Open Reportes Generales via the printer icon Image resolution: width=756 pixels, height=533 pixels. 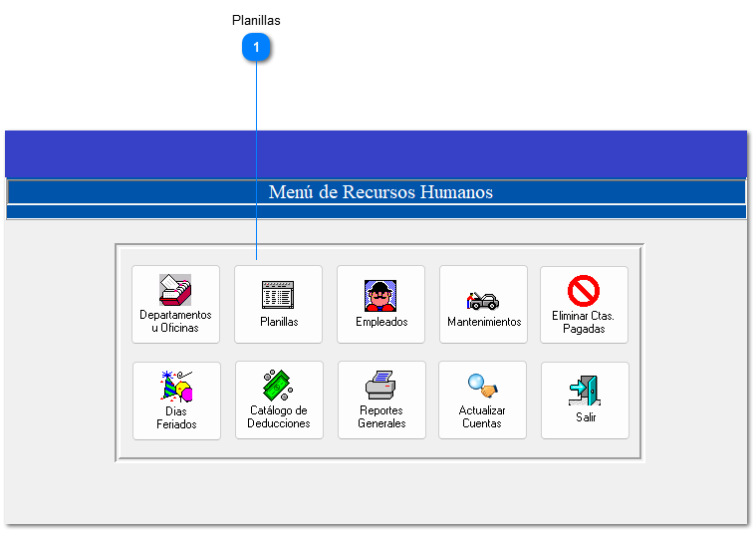(x=381, y=386)
